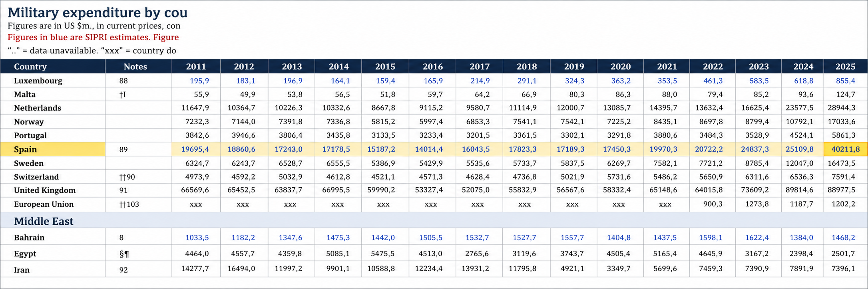This screenshot has height=289, width=868.
Task: Click the Military expenditure title text
Action: click(x=98, y=13)
